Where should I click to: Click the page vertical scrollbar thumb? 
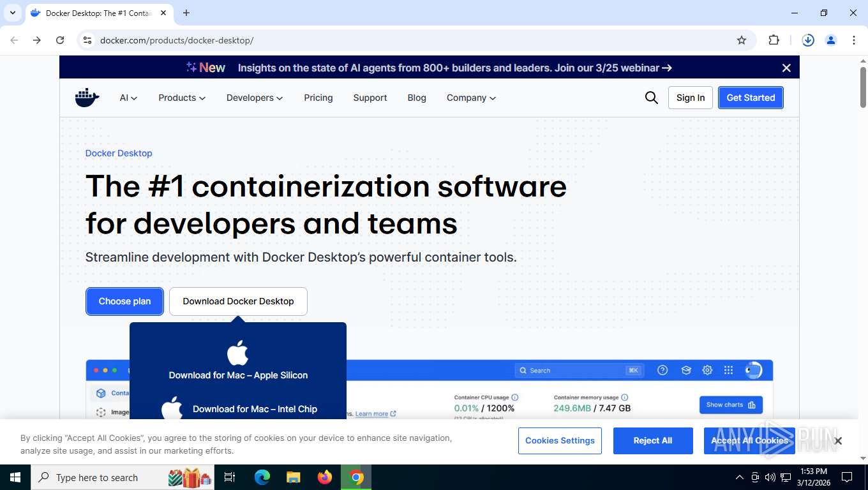863,86
